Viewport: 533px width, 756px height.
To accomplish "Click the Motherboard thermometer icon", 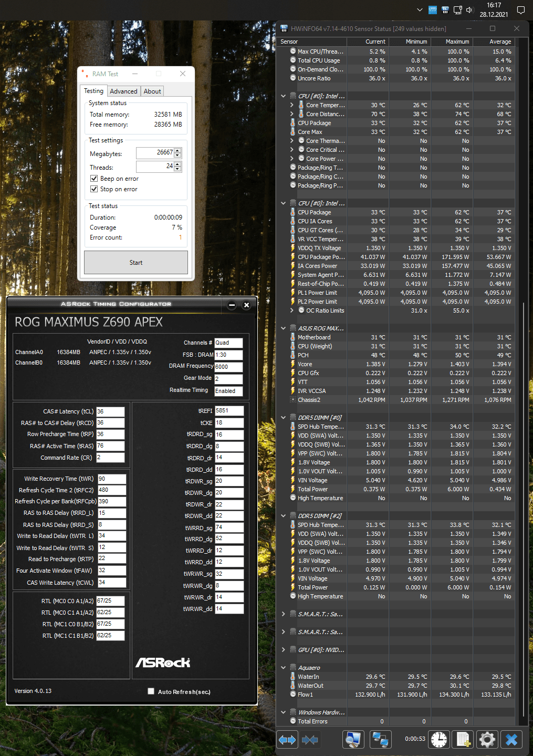I will click(x=293, y=337).
